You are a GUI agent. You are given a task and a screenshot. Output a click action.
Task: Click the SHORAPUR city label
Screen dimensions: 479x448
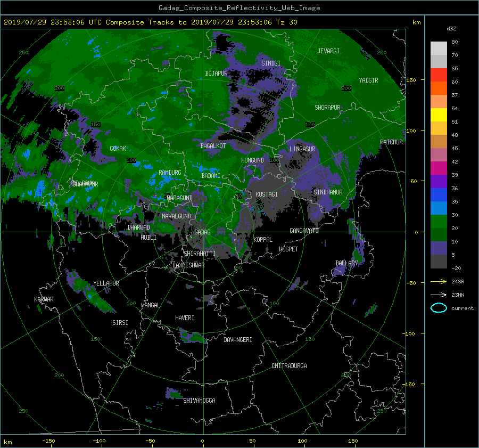pos(327,108)
